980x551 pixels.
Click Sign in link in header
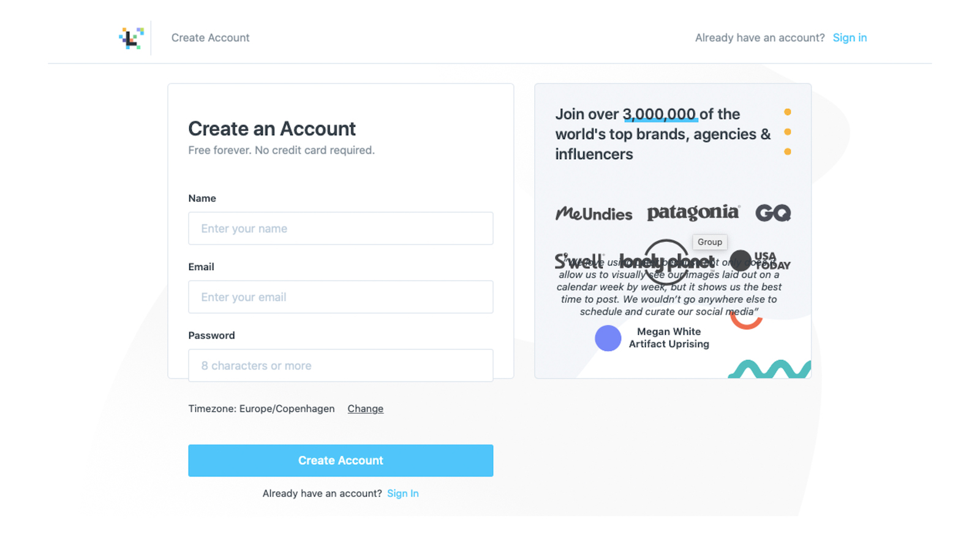point(850,38)
